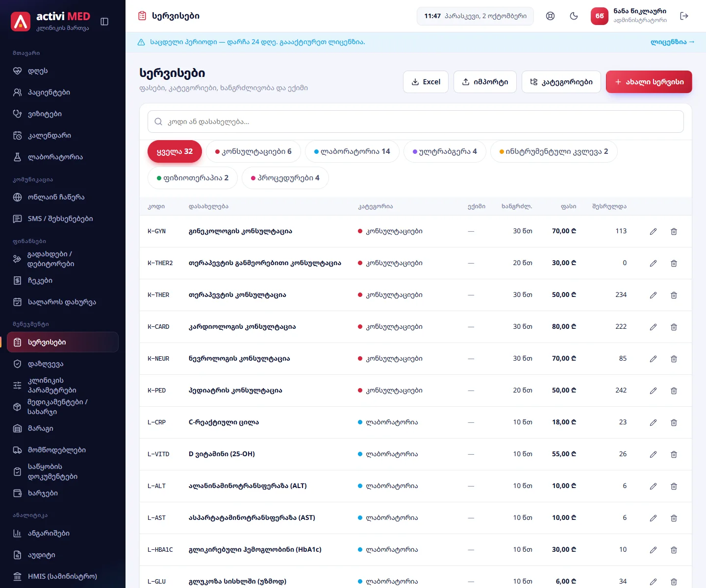The image size is (706, 588).
Task: Focus the service search field
Action: click(x=416, y=122)
